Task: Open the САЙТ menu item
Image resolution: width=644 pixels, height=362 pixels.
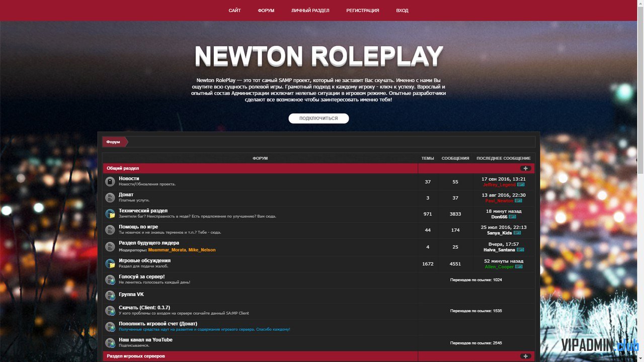Action: [x=234, y=10]
